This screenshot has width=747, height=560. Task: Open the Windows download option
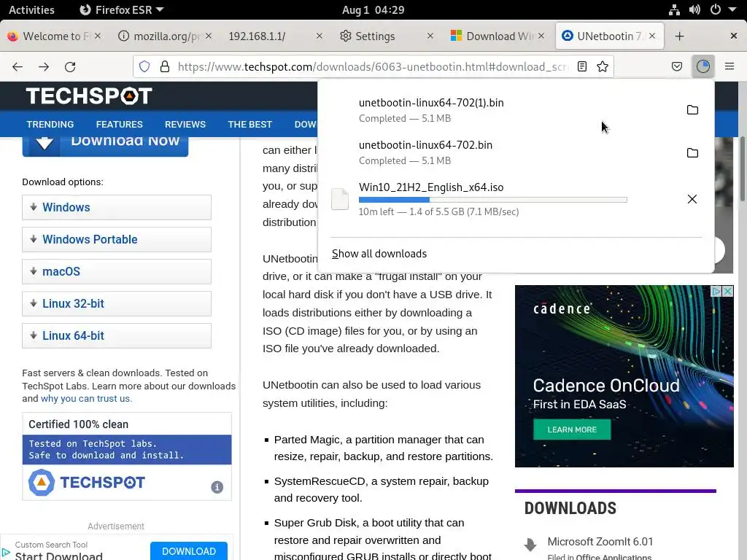point(117,207)
